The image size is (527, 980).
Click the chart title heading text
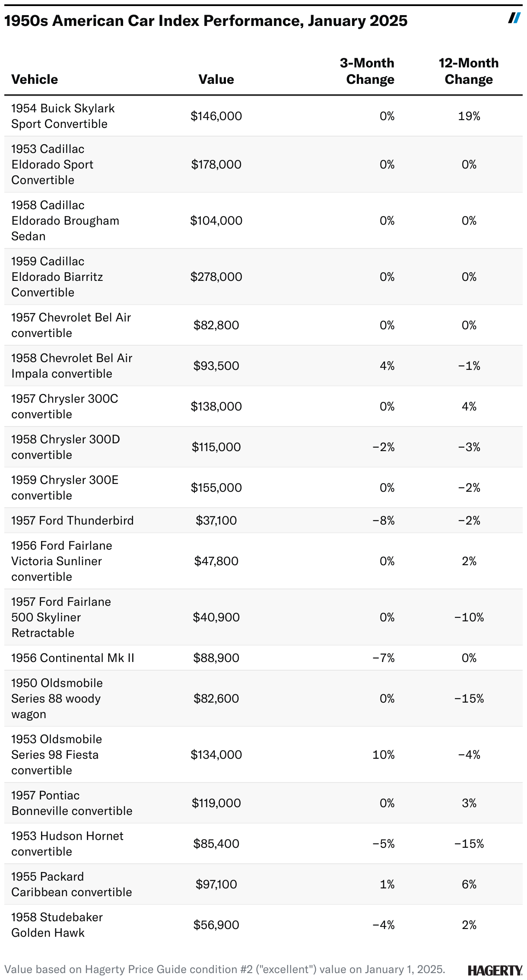[206, 21]
